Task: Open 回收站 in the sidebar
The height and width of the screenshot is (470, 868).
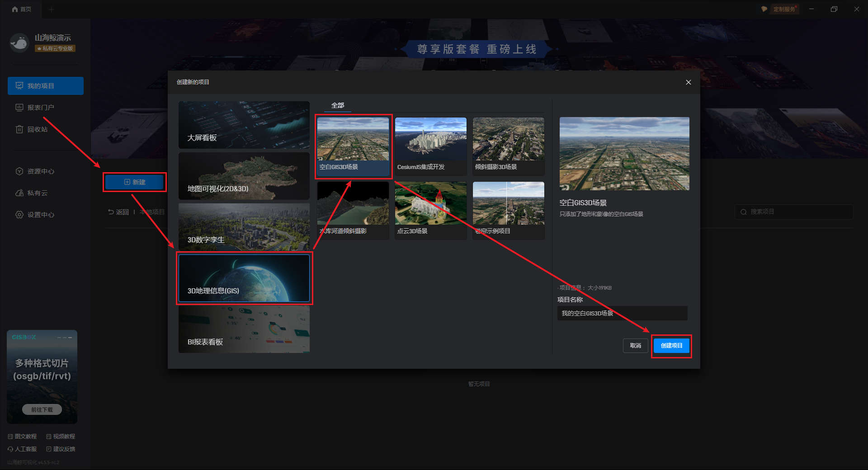Action: 46,129
